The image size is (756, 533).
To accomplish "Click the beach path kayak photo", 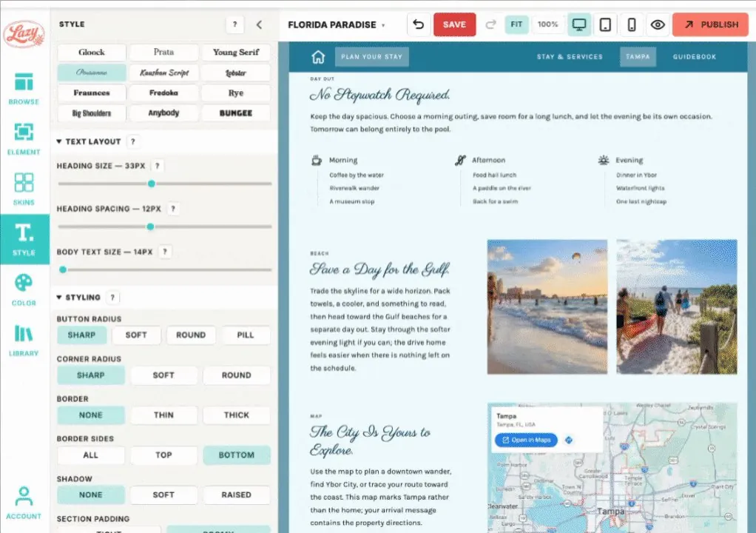I will pos(676,306).
